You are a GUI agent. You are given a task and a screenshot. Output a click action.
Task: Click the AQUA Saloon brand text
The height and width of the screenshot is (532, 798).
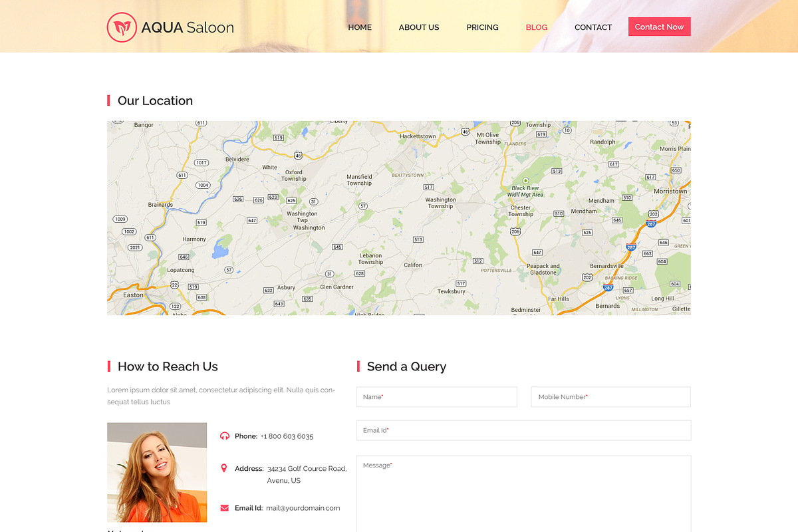click(188, 27)
